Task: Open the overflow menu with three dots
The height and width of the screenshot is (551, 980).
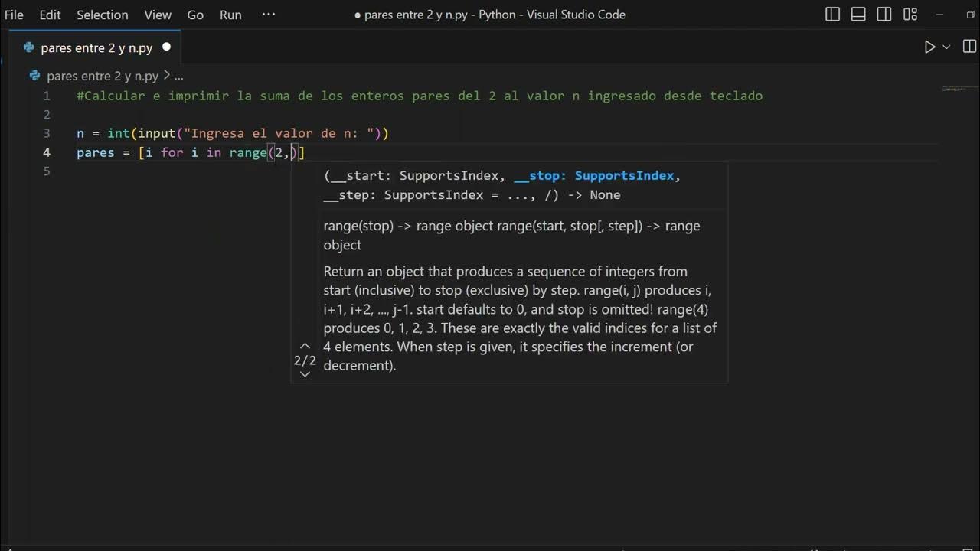Action: [268, 15]
